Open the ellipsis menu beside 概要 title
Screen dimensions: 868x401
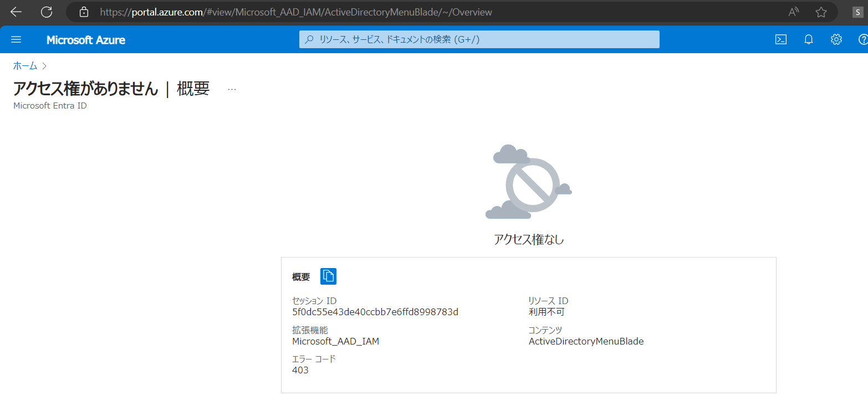click(x=232, y=89)
